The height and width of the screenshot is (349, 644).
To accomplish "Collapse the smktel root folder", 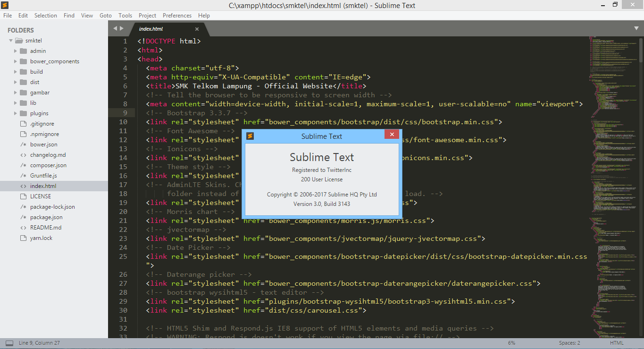I will pos(10,41).
